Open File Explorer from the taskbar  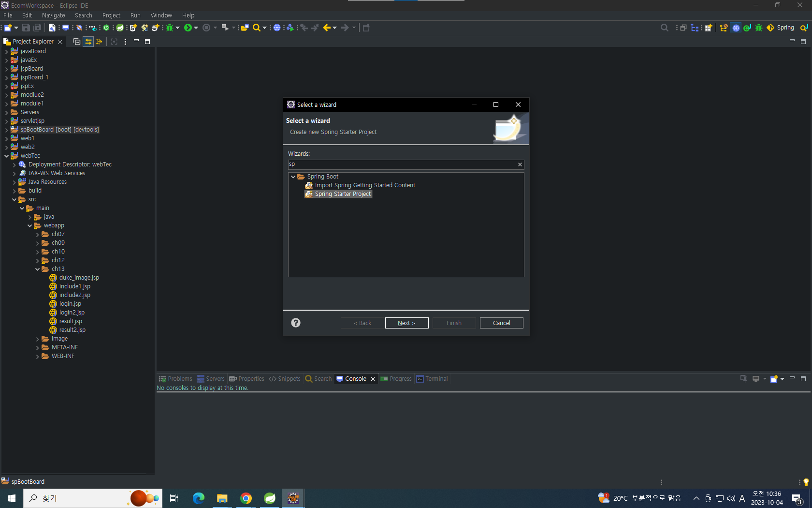pyautogui.click(x=222, y=498)
